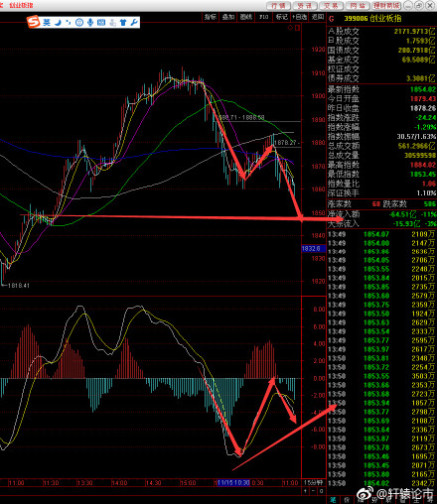The height and width of the screenshot is (504, 437).
Task: Click the 昨日收盘 value 1878.26
Action: click(423, 108)
